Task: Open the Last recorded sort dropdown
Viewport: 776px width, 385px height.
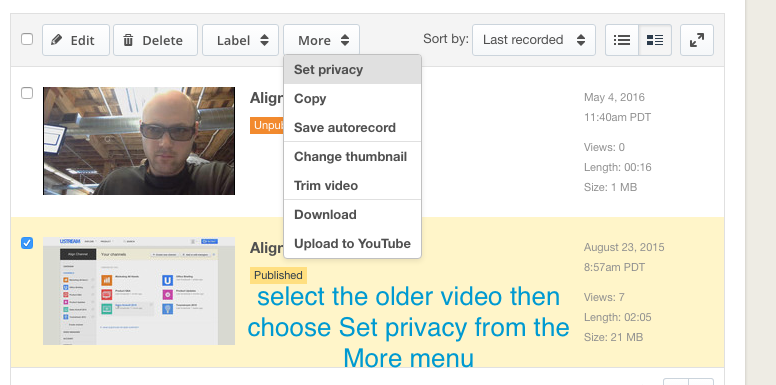Action: coord(534,40)
